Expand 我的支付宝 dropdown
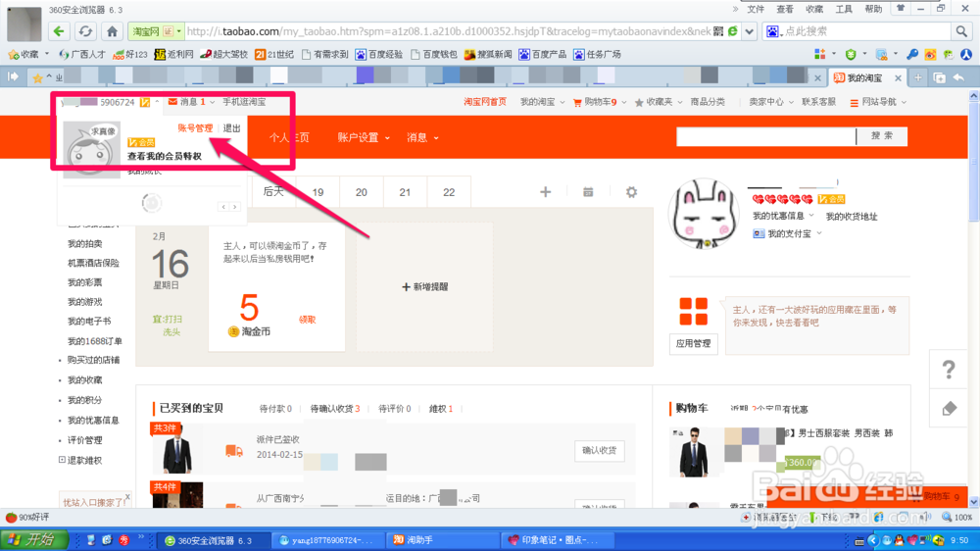 click(x=788, y=233)
